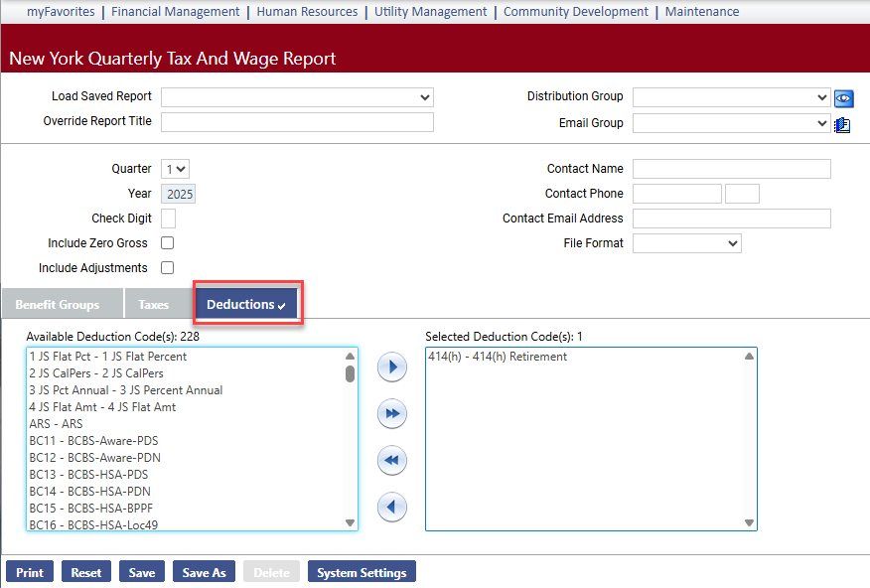
Task: Open the File Format dropdown
Action: point(686,243)
